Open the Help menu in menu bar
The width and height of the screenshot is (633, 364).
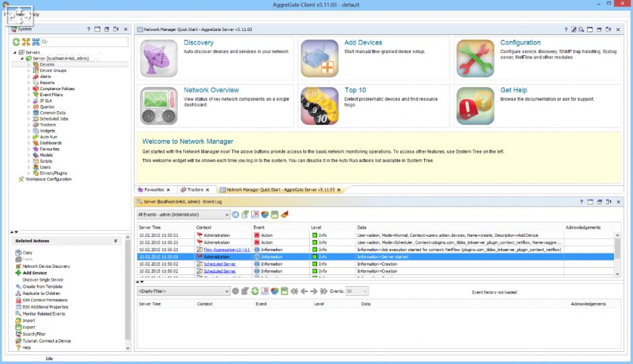(36, 14)
